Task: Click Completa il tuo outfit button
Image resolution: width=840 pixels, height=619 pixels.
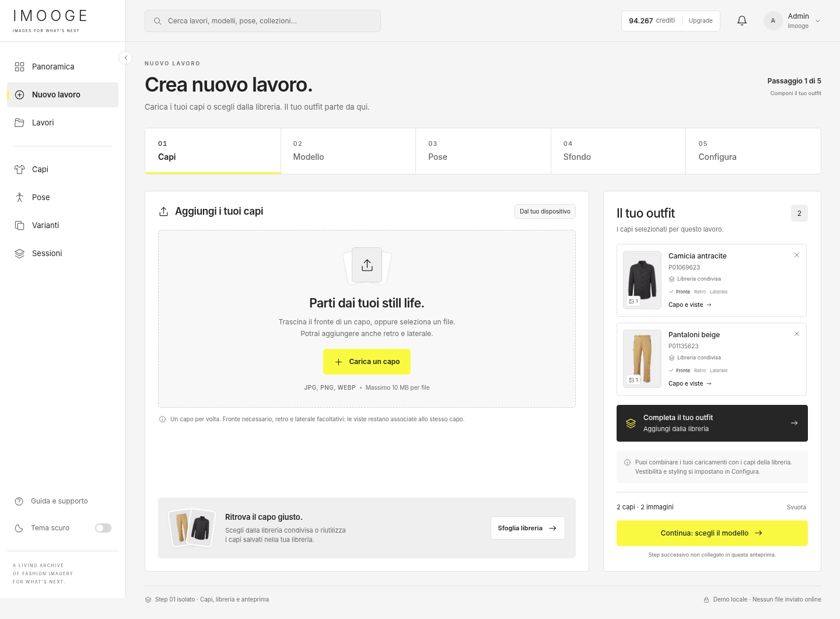Action: [712, 423]
